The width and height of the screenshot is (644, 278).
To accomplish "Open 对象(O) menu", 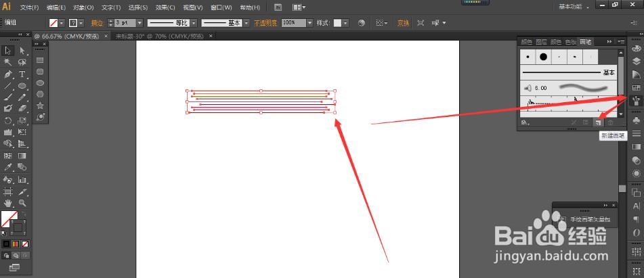I will [x=83, y=7].
